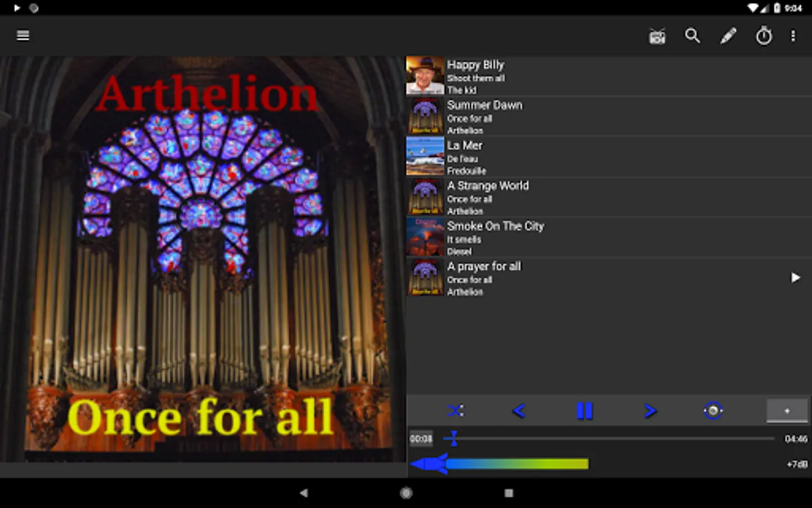This screenshot has width=812, height=508.
Task: Tap the battery icon in status bar
Action: click(x=777, y=8)
